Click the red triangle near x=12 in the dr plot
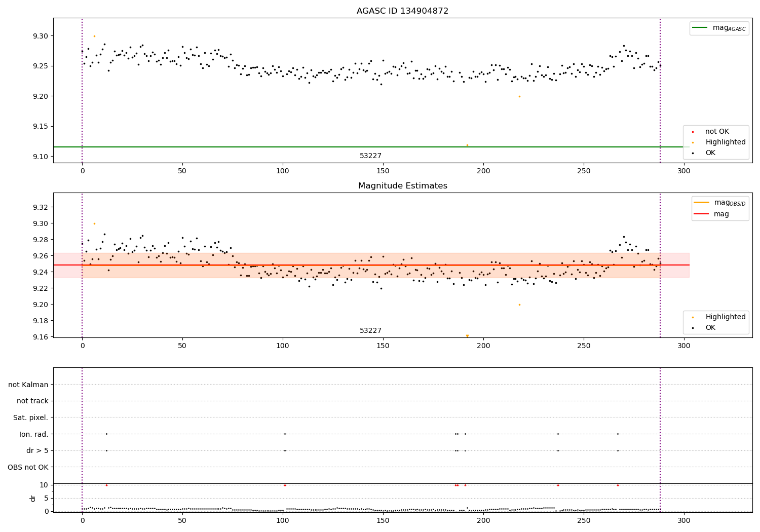The image size is (760, 532). click(x=106, y=485)
